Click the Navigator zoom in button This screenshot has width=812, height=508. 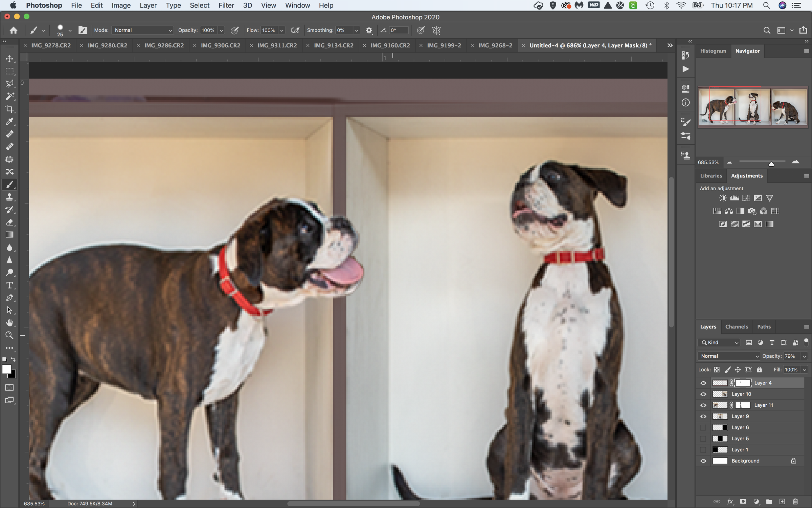click(796, 162)
